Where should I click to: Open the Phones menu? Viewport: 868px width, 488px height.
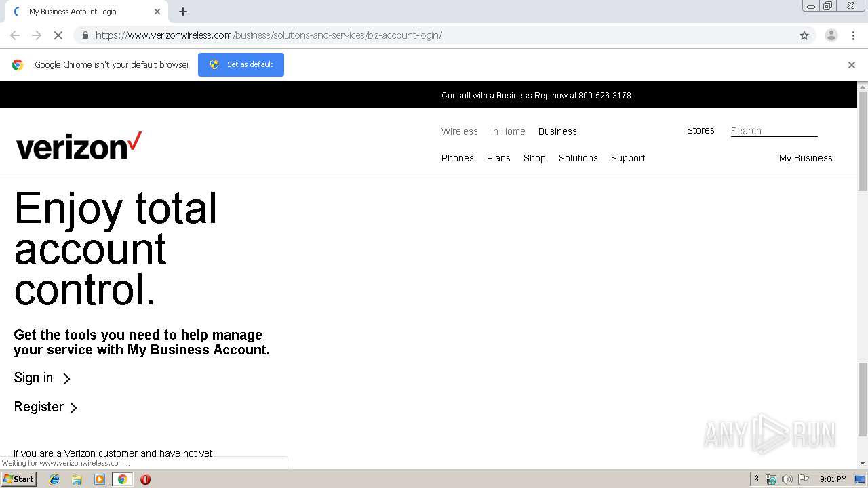click(x=458, y=158)
